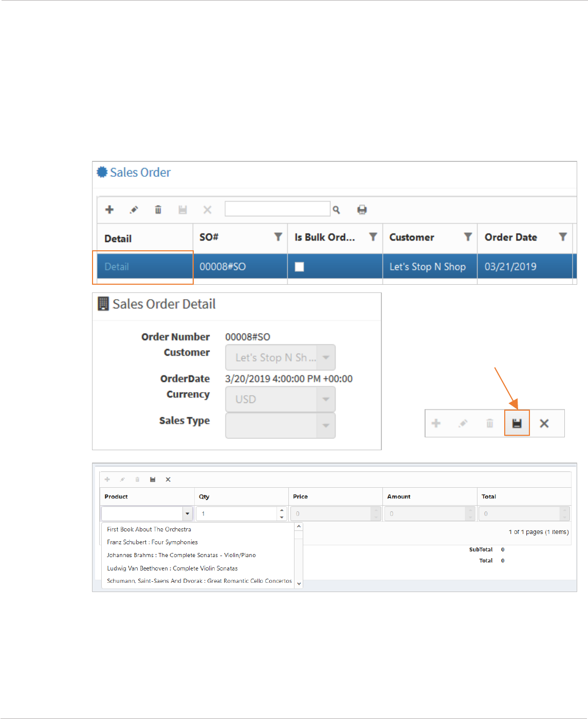588x719 pixels.
Task: Sort by the Order Date column header
Action: click(x=511, y=237)
